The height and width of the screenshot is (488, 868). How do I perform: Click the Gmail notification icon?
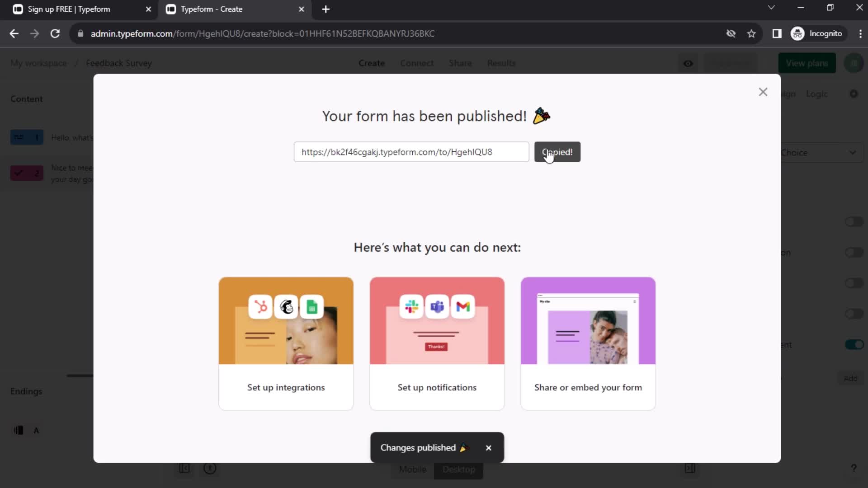click(x=463, y=307)
